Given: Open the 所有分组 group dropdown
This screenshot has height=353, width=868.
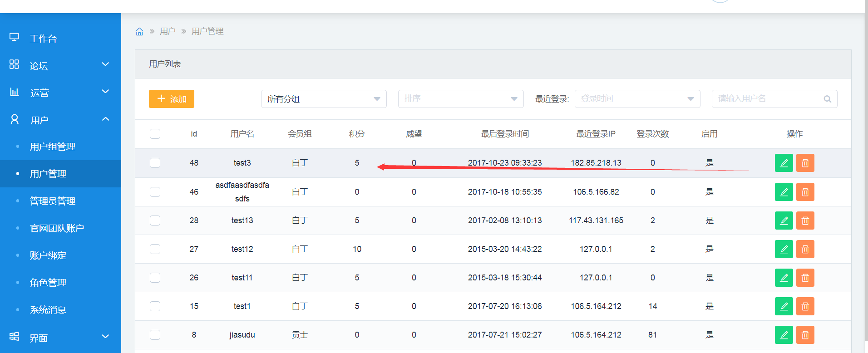Looking at the screenshot, I should [x=323, y=99].
